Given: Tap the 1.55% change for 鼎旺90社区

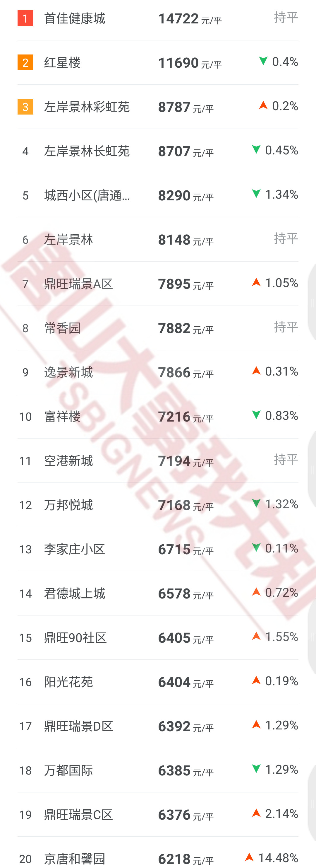Looking at the screenshot, I should coord(281,637).
